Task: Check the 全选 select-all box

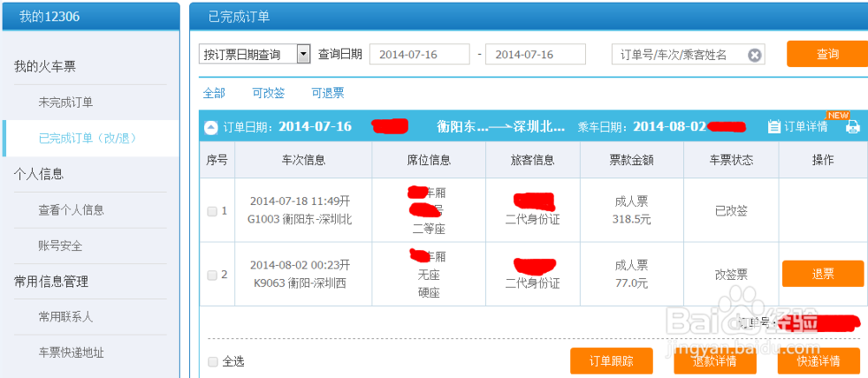Action: click(x=213, y=362)
